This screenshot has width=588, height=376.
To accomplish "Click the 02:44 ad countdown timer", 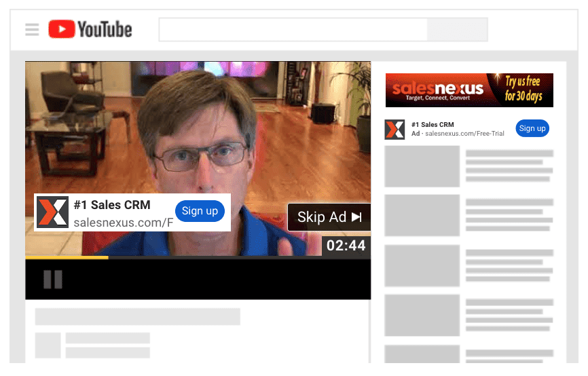I will pyautogui.click(x=346, y=246).
